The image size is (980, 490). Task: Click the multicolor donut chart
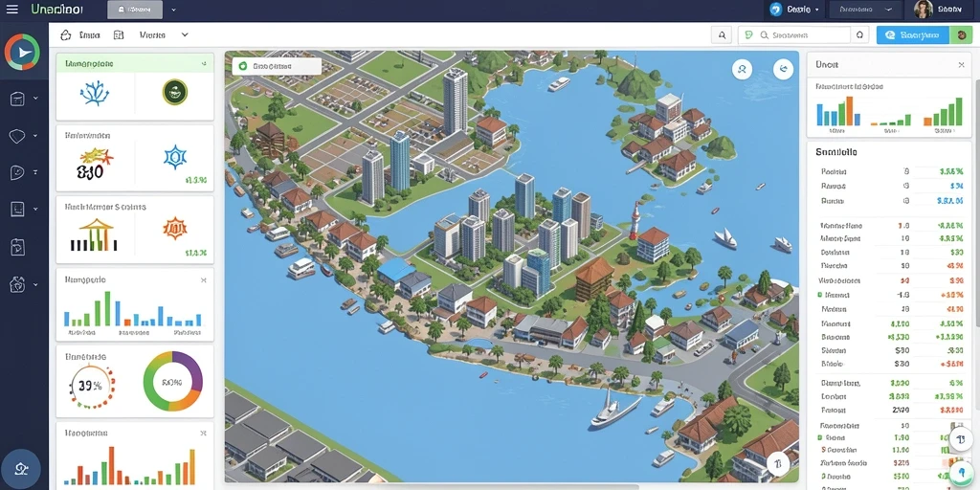click(173, 381)
